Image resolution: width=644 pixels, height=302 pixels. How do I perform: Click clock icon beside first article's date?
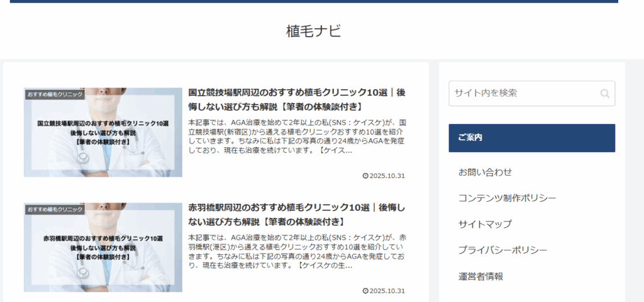[365, 176]
